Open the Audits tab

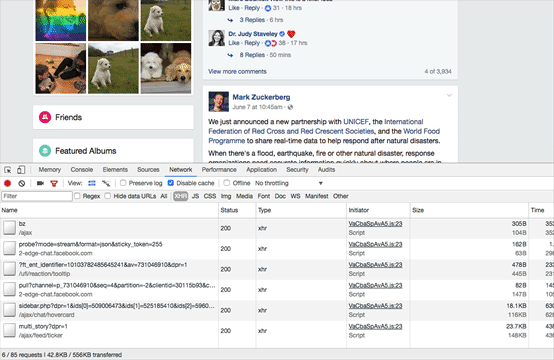click(326, 170)
